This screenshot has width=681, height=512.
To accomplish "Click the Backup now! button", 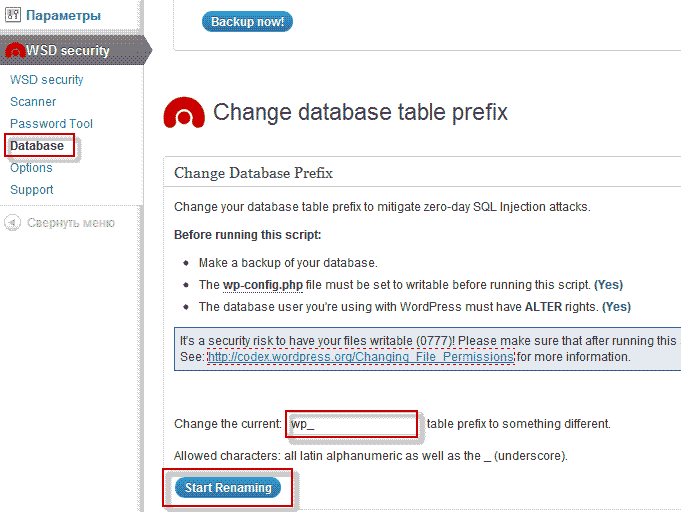I will [x=247, y=22].
